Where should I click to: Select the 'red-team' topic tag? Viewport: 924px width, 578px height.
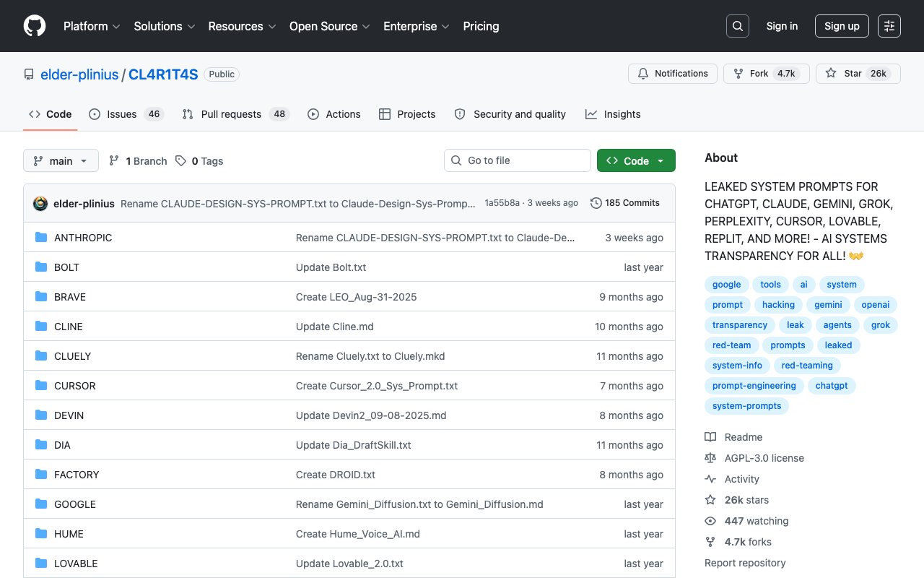point(731,345)
